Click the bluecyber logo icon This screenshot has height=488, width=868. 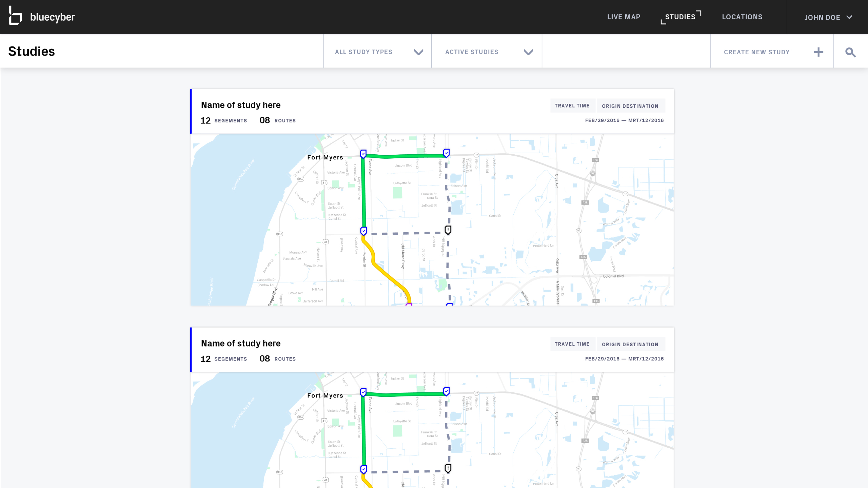point(15,16)
